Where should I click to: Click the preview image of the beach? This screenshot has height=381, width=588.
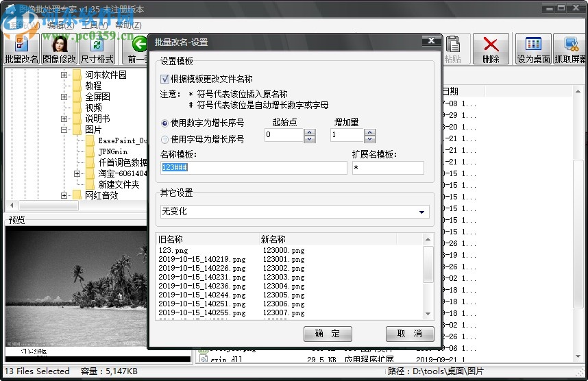click(x=76, y=288)
